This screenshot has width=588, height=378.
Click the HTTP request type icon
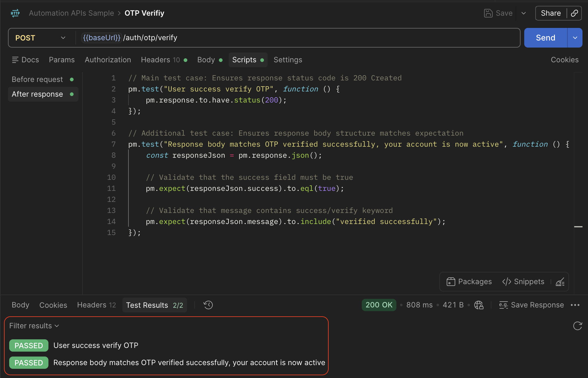point(15,13)
